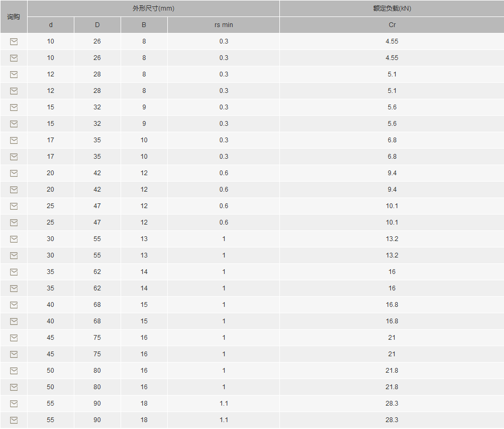This screenshot has height=429, width=504.
Task: Click envelope icon for first d=50 row
Action: [14, 371]
